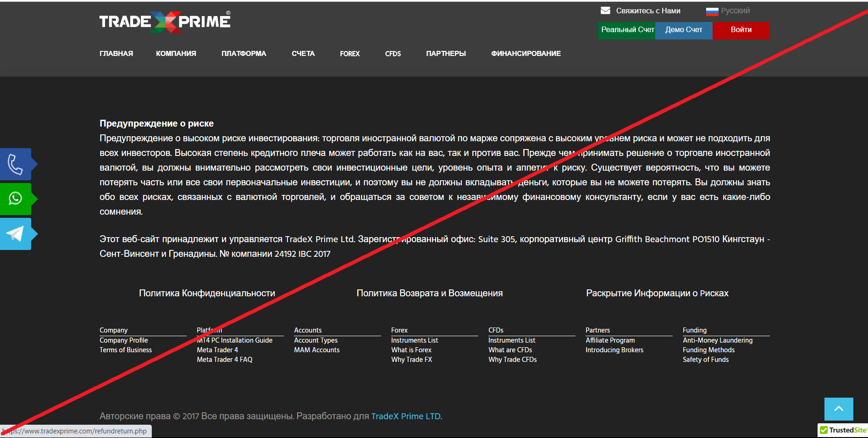Click the TrustedSite badge

coord(843,430)
